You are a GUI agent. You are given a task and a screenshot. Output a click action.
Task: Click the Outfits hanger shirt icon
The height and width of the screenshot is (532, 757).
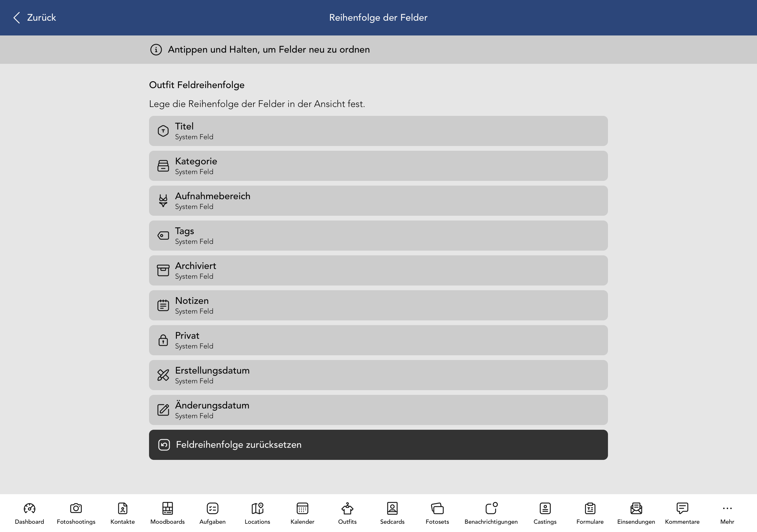click(x=347, y=509)
